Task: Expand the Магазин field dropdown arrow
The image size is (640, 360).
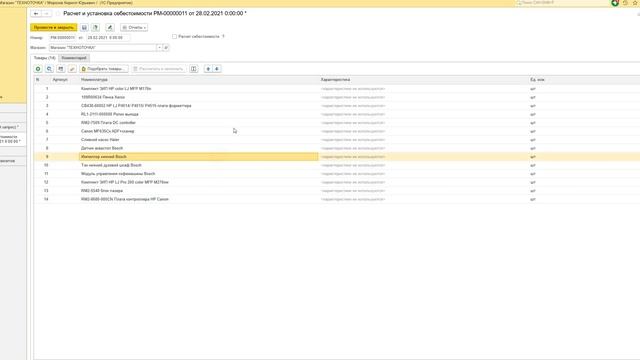Action: click(x=159, y=48)
